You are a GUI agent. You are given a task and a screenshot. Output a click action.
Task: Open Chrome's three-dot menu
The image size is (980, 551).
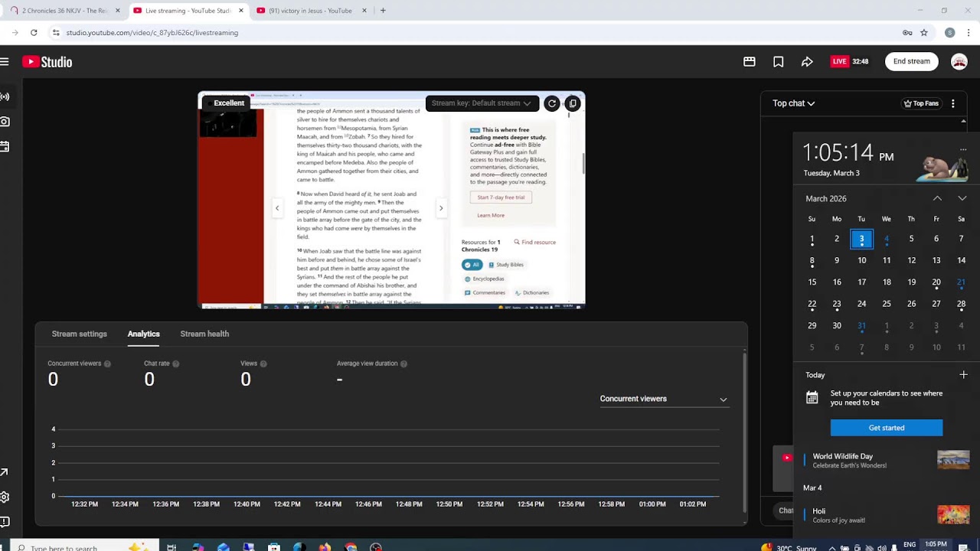[969, 33]
